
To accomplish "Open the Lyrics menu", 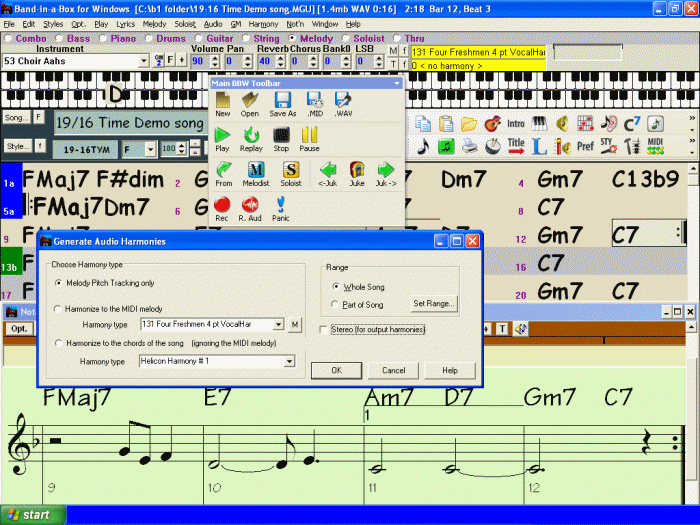I will point(125,24).
